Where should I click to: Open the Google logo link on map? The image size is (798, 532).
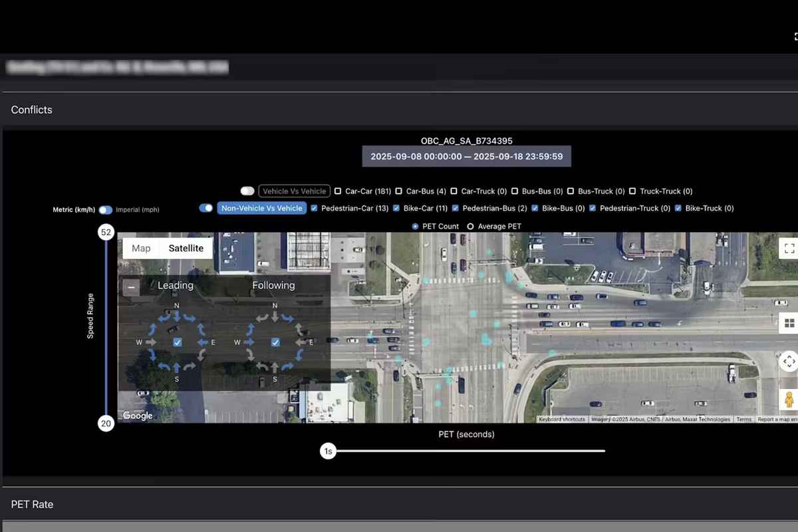138,416
